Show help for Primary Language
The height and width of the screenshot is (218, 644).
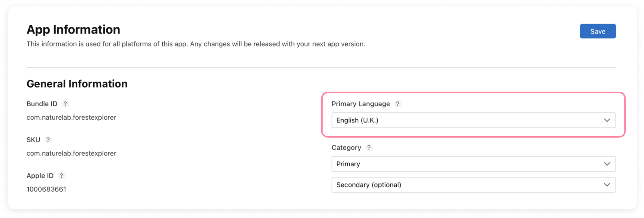pyautogui.click(x=398, y=104)
